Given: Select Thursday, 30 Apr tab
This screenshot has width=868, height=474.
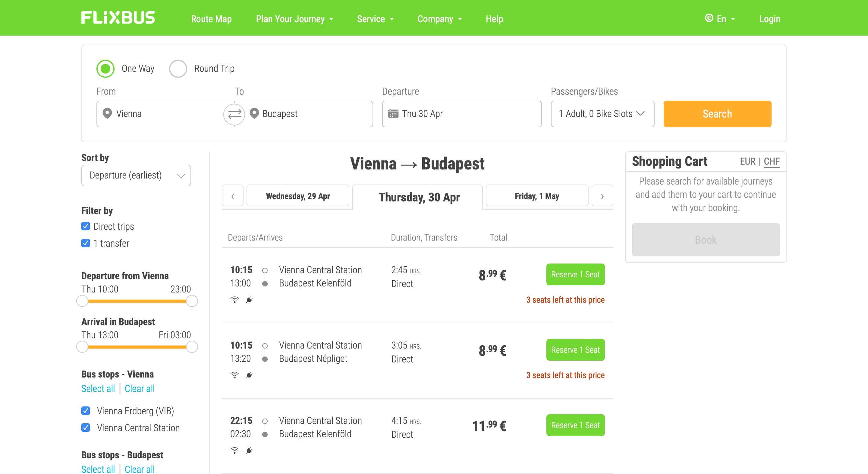Looking at the screenshot, I should [x=418, y=197].
